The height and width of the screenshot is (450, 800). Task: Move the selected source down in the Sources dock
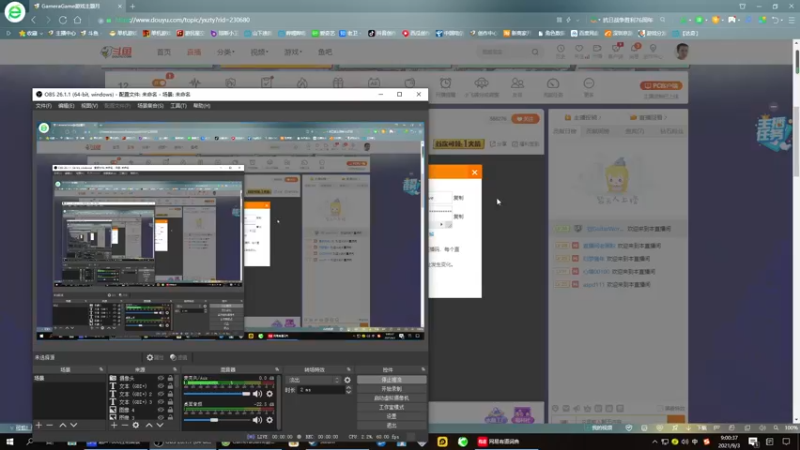coord(160,425)
